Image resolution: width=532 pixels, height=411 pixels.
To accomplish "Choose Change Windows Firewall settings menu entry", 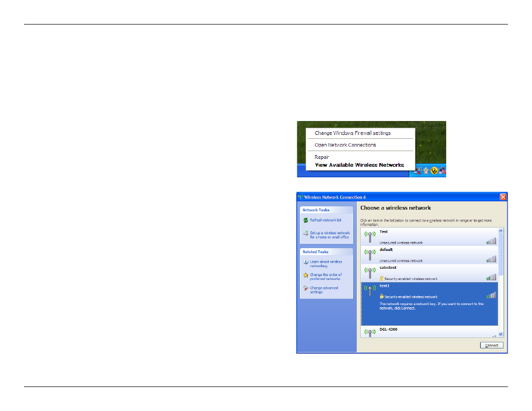I will 352,133.
